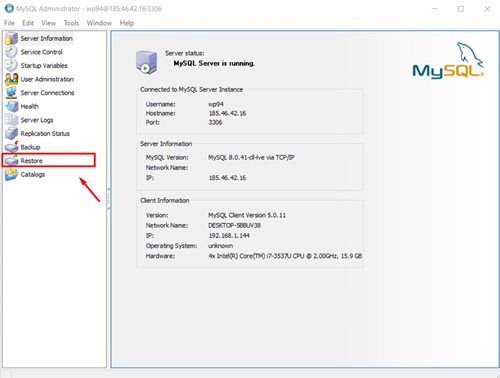Click the username value wp94
Image resolution: width=500 pixels, height=378 pixels.
click(216, 104)
